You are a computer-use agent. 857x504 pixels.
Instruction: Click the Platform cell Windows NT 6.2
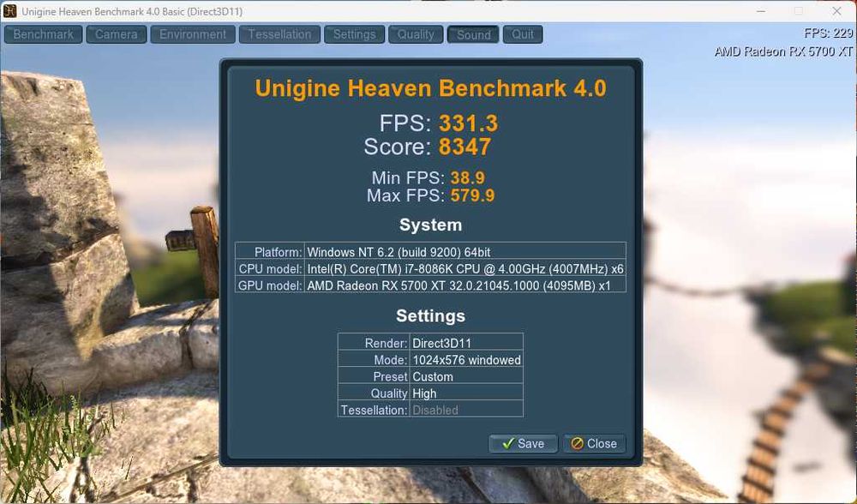pos(465,252)
